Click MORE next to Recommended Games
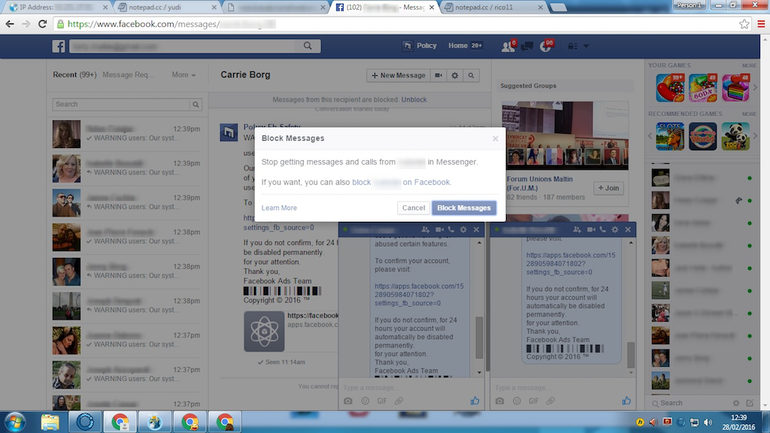 (x=749, y=114)
